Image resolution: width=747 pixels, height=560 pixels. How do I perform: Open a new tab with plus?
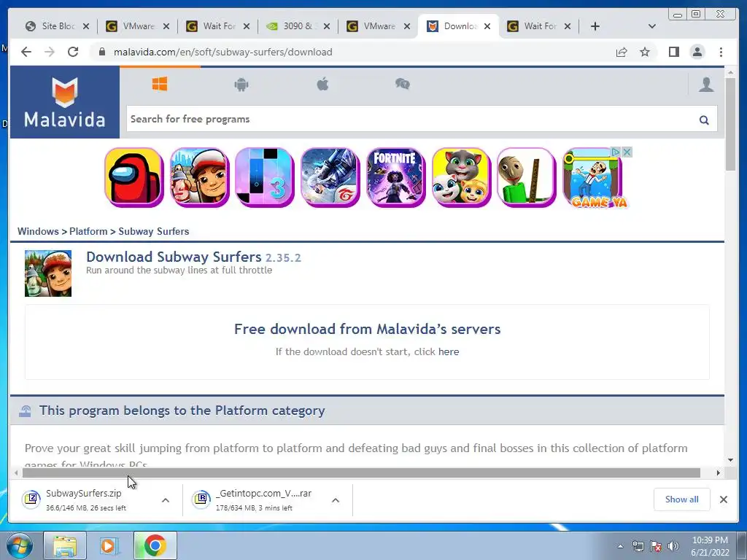(x=595, y=27)
